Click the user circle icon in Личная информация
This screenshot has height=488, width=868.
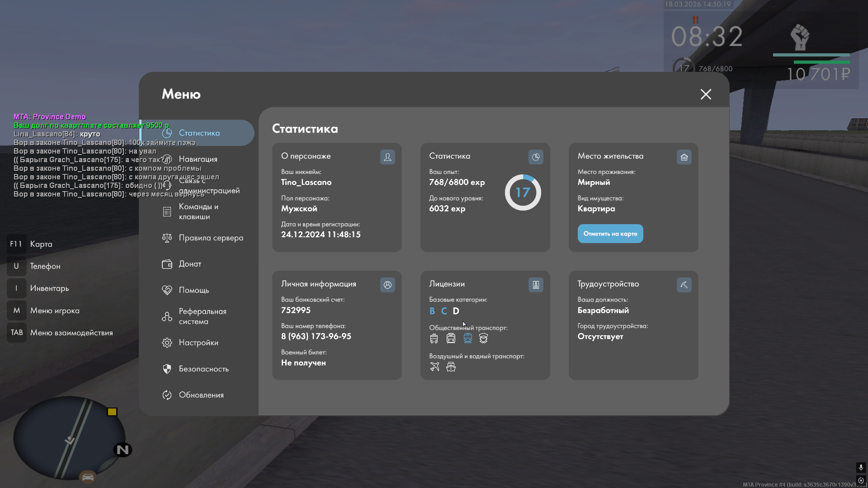click(x=387, y=285)
